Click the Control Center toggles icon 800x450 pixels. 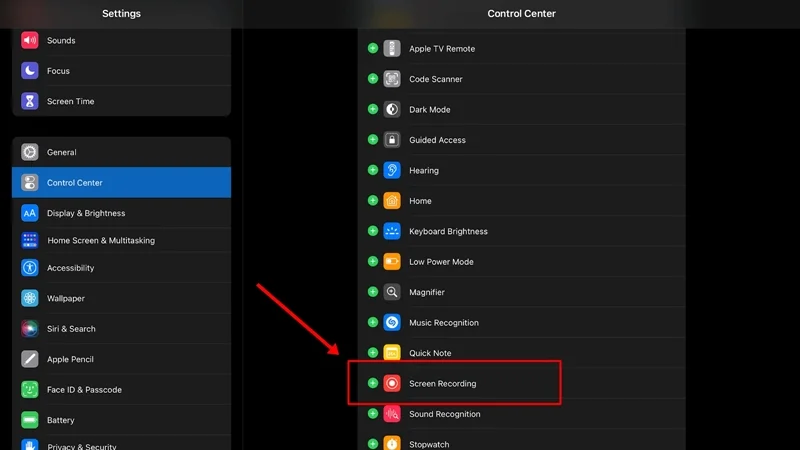tap(30, 182)
